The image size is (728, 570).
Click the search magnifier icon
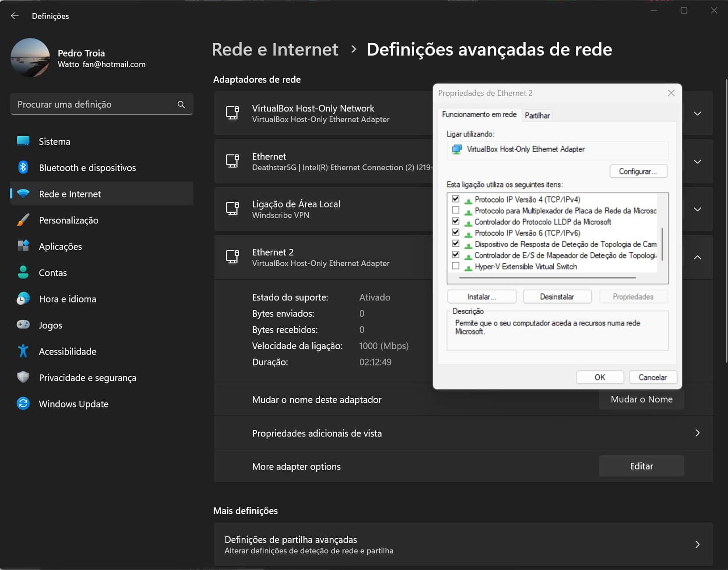tap(181, 105)
